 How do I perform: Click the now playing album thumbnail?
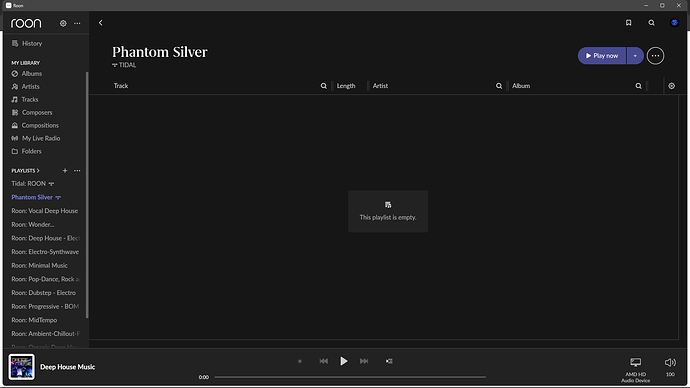(21, 367)
